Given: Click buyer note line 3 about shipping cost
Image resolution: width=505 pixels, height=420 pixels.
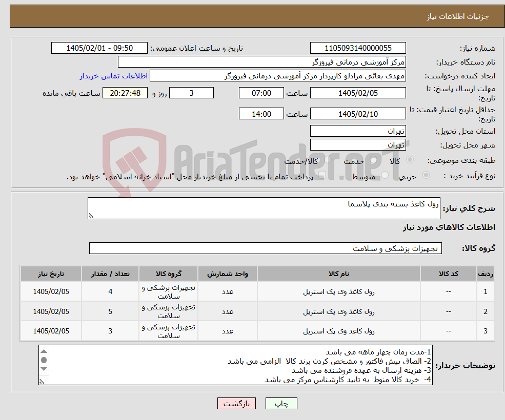Looking at the screenshot, I should (361, 370).
